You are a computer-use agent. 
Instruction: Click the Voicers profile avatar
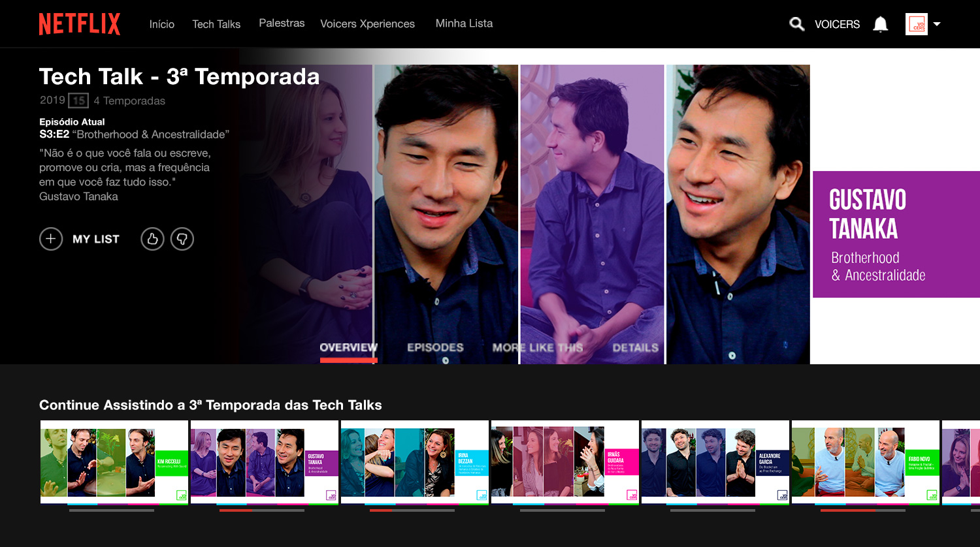[917, 24]
